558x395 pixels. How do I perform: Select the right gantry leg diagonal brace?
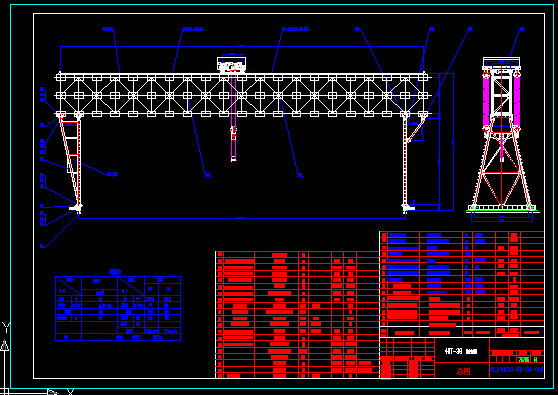416,129
